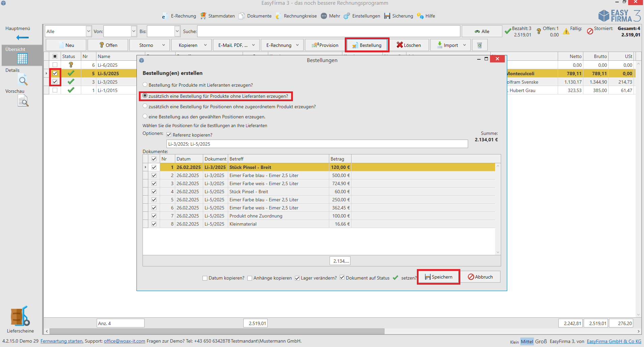Open the Von date dropdown

click(x=134, y=31)
